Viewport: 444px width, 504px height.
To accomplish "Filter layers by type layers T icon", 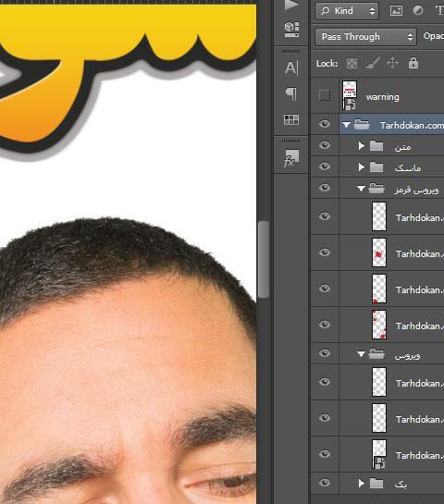I will coord(439,10).
